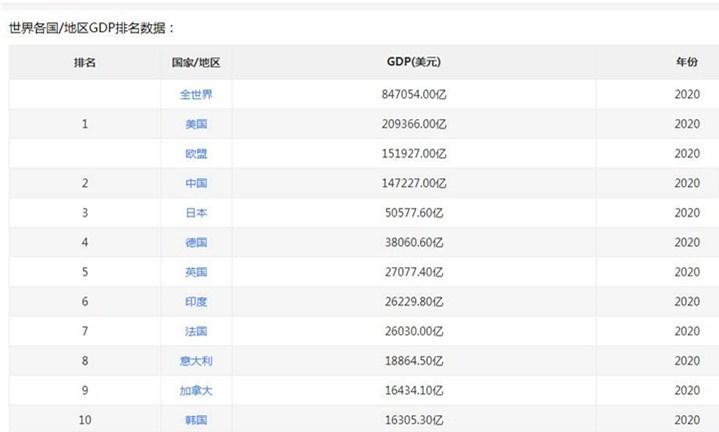Click the 排名 column header
The width and height of the screenshot is (719, 432).
pyautogui.click(x=85, y=62)
